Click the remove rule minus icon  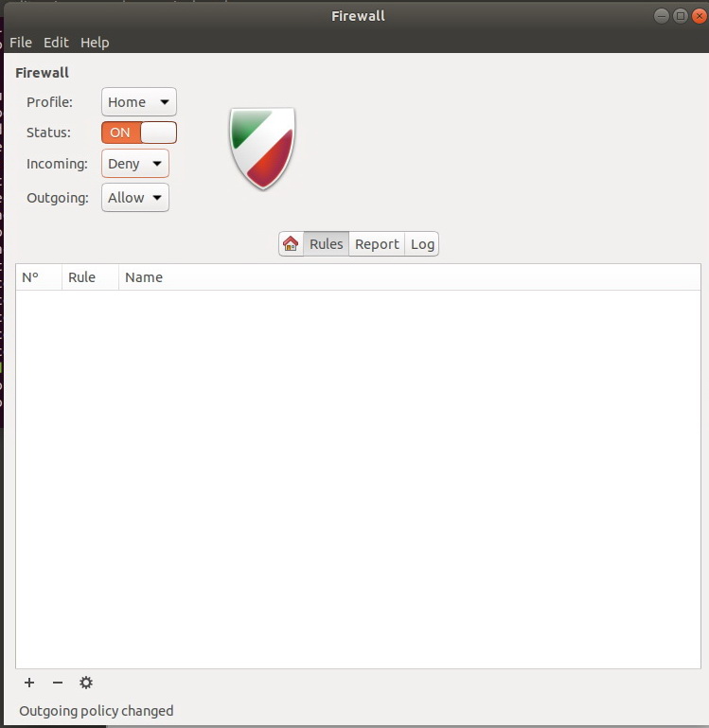(x=58, y=683)
